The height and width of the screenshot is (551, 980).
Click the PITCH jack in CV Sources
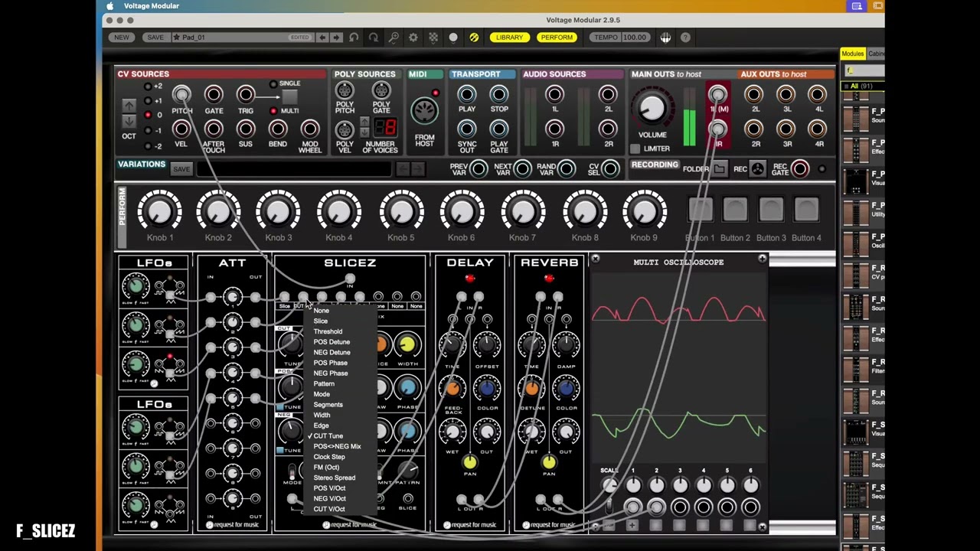(x=181, y=95)
